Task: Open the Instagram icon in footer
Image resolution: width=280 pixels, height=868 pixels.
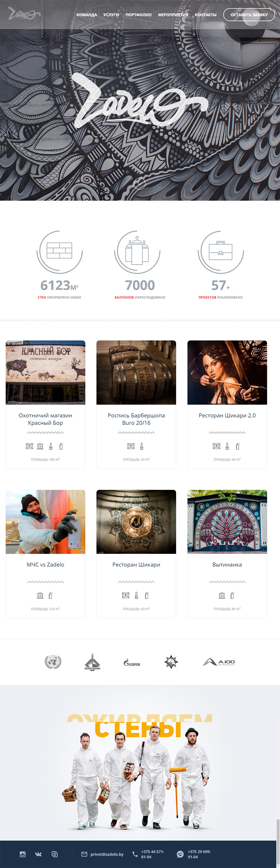Action: point(22,854)
